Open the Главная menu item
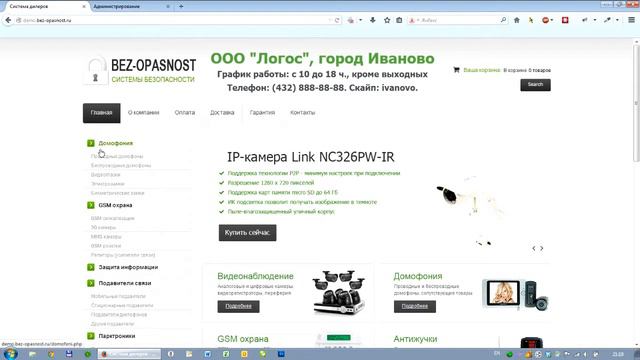This screenshot has height=360, width=640. 101,113
